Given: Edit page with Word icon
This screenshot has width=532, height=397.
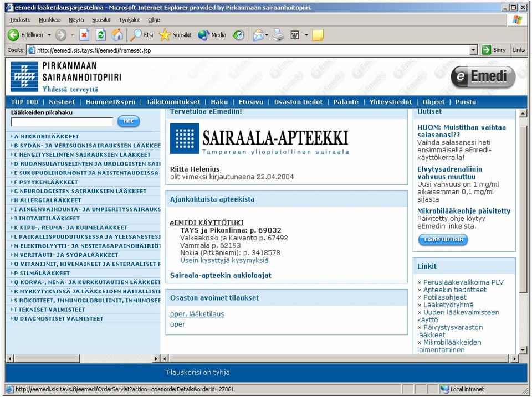Looking at the screenshot, I should point(294,34).
